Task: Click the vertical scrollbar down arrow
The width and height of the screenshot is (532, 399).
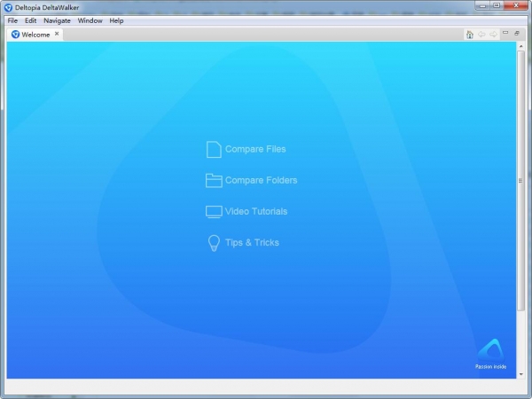Action: [521, 374]
